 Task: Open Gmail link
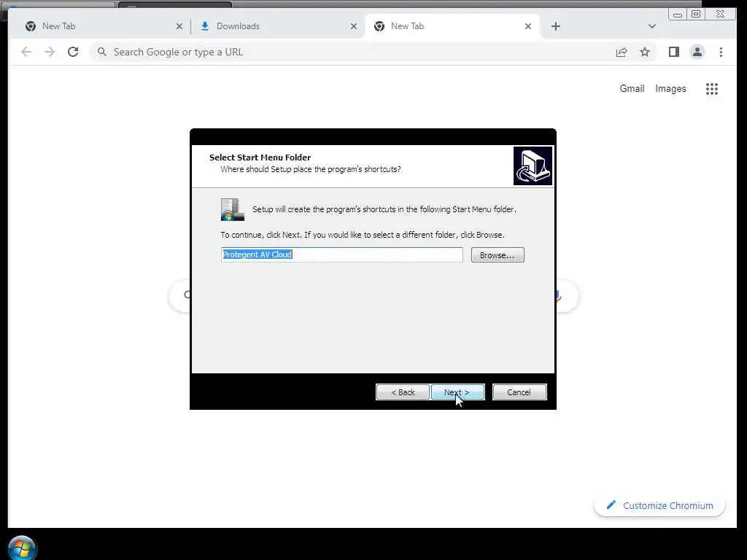point(632,88)
